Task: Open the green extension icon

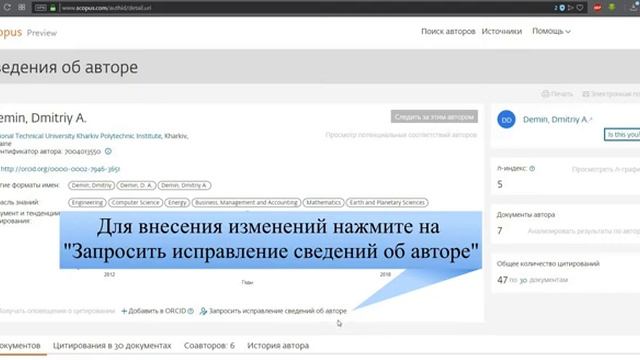Action: point(612,8)
